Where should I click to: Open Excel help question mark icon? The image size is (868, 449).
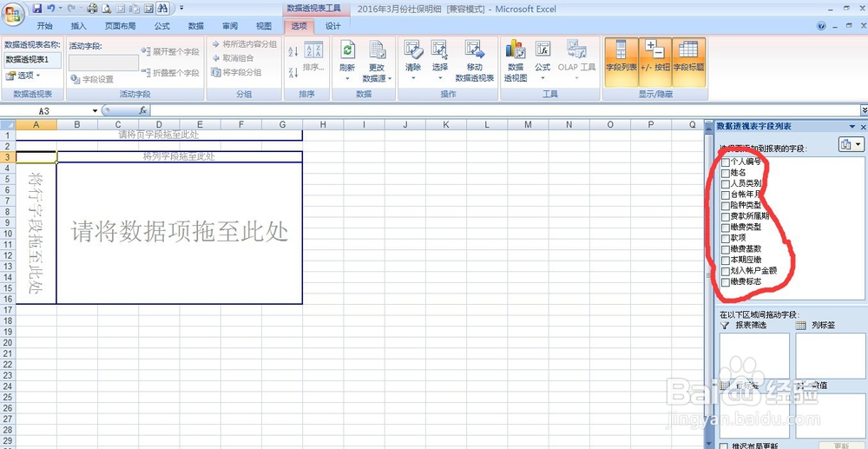[x=821, y=26]
